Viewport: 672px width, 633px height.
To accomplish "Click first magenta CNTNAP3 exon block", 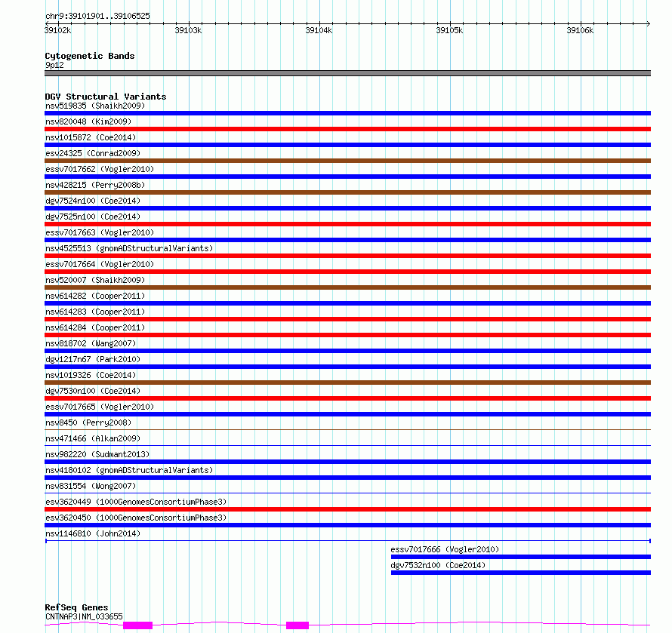I will tap(137, 625).
